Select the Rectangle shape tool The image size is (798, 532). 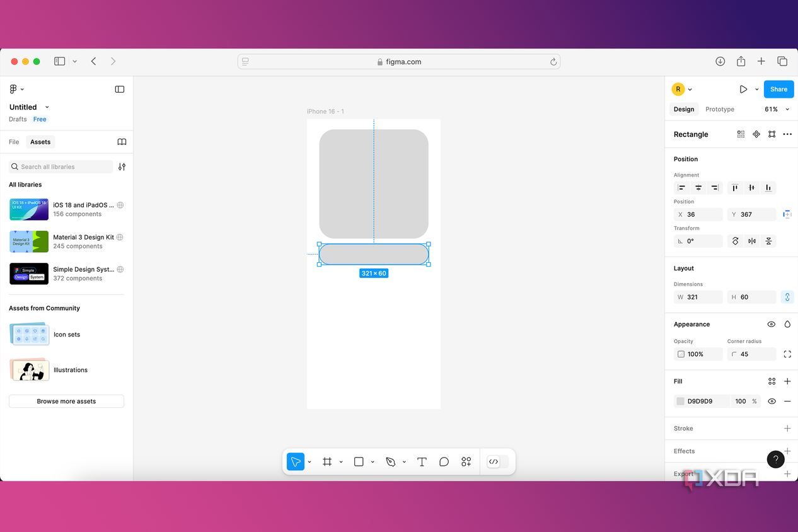coord(359,461)
